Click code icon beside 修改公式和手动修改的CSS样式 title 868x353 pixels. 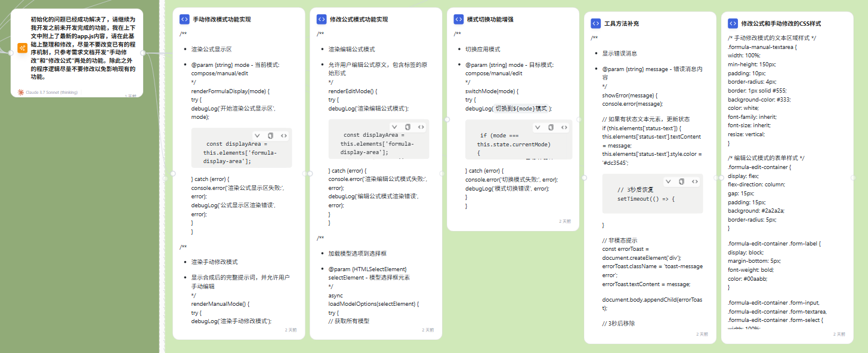coord(733,23)
